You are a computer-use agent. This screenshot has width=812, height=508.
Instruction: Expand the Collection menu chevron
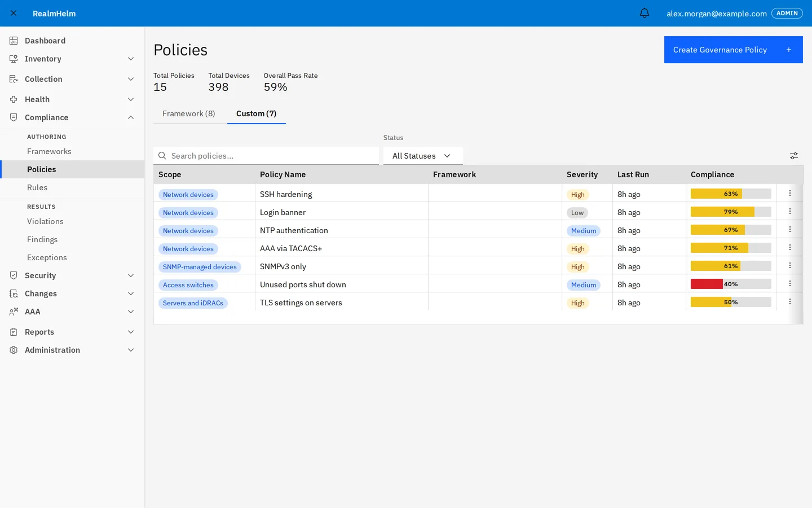point(131,79)
